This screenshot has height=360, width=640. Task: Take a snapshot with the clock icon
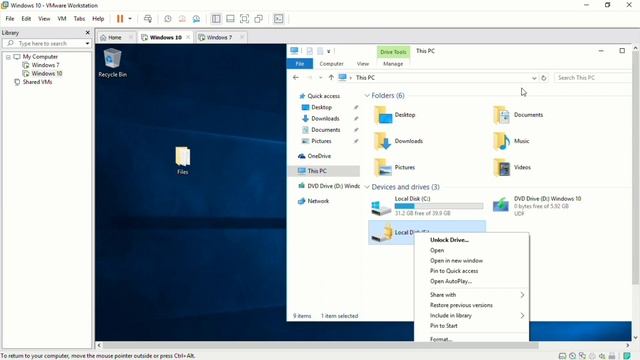(168, 19)
